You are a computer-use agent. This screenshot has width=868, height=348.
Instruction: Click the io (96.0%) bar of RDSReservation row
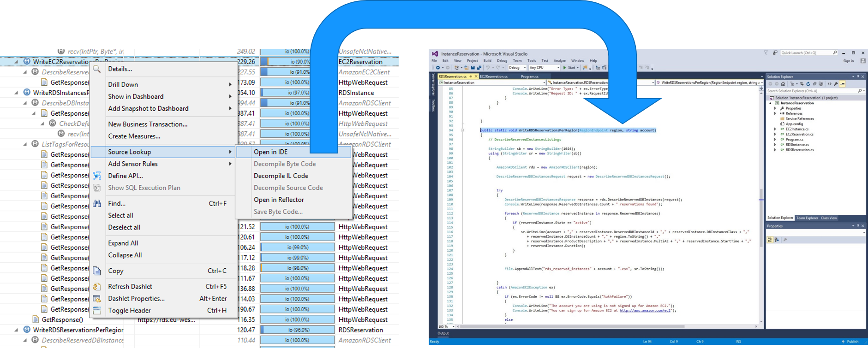click(x=297, y=330)
